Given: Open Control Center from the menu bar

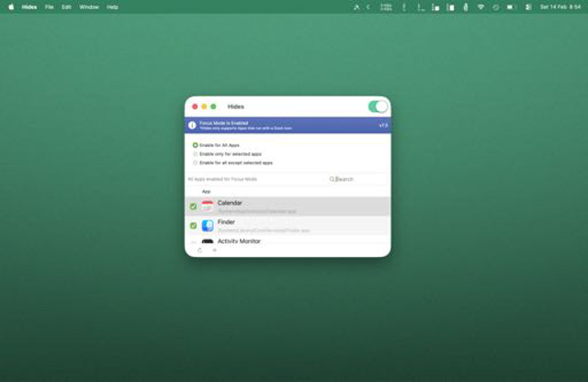Looking at the screenshot, I should click(528, 6).
